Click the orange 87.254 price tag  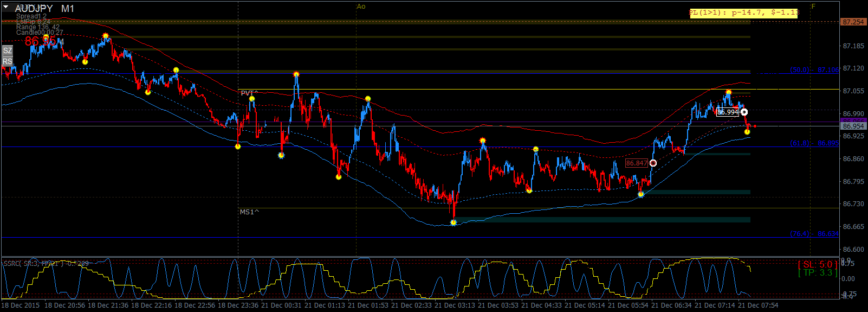click(x=853, y=22)
